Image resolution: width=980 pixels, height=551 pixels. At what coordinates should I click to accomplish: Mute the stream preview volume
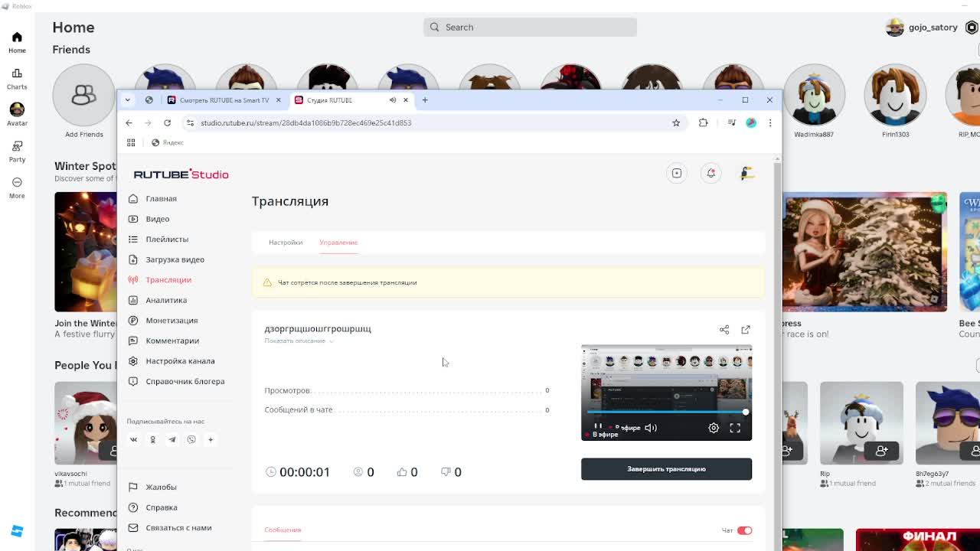[x=651, y=428]
